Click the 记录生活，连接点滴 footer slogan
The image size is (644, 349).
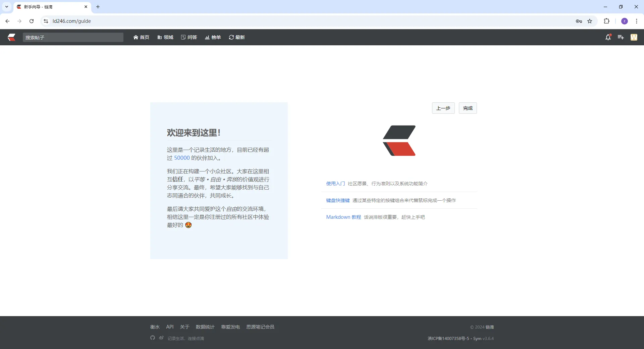pos(186,339)
